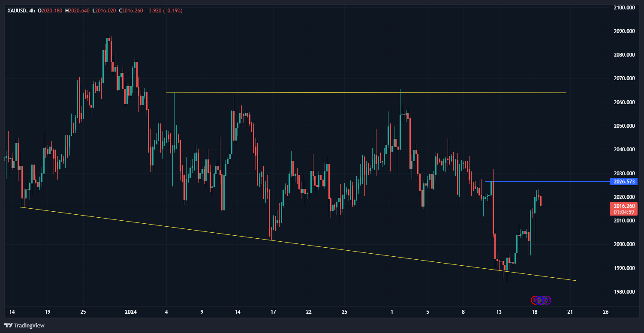Click the 2050.000 price scale label
This screenshot has width=644, height=333.
(x=623, y=126)
